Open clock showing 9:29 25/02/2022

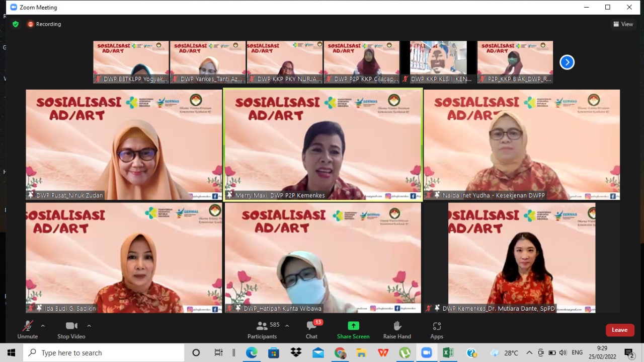(602, 353)
